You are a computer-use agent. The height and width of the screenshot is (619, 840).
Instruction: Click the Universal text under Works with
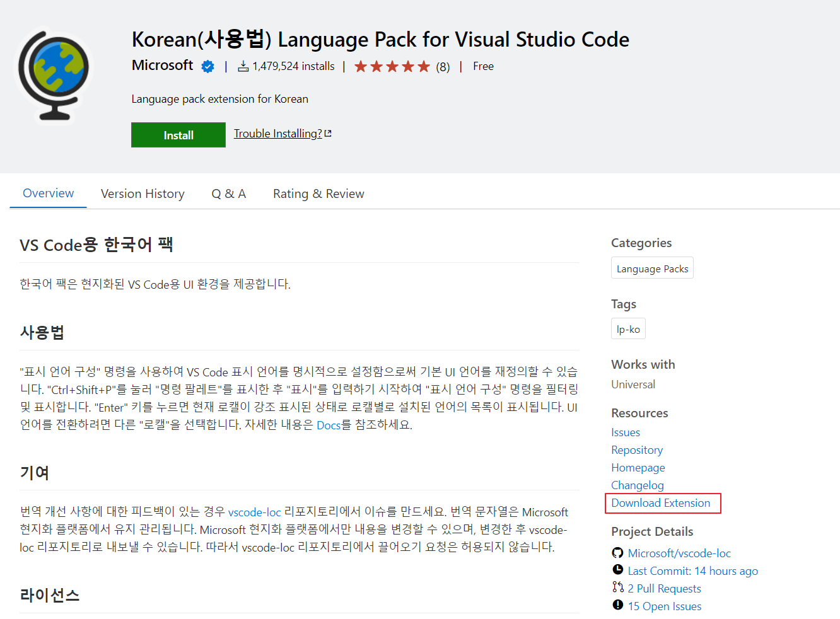pyautogui.click(x=633, y=385)
